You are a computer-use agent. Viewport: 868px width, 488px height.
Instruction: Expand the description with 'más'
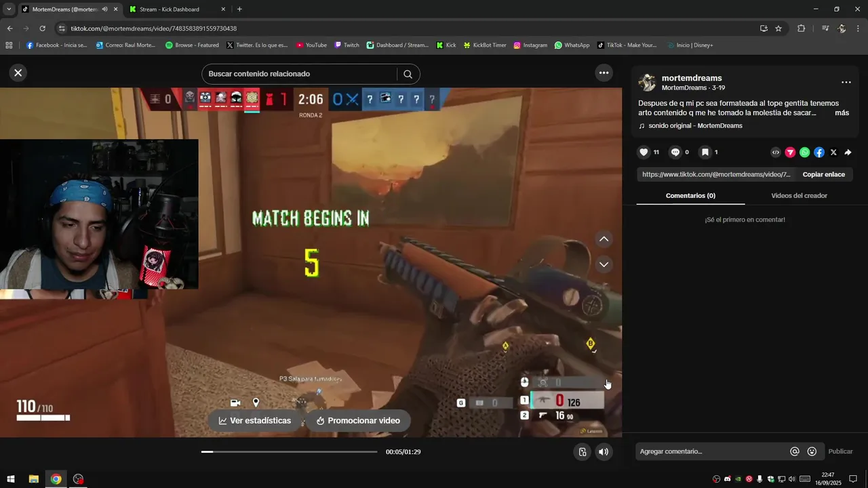pyautogui.click(x=842, y=113)
